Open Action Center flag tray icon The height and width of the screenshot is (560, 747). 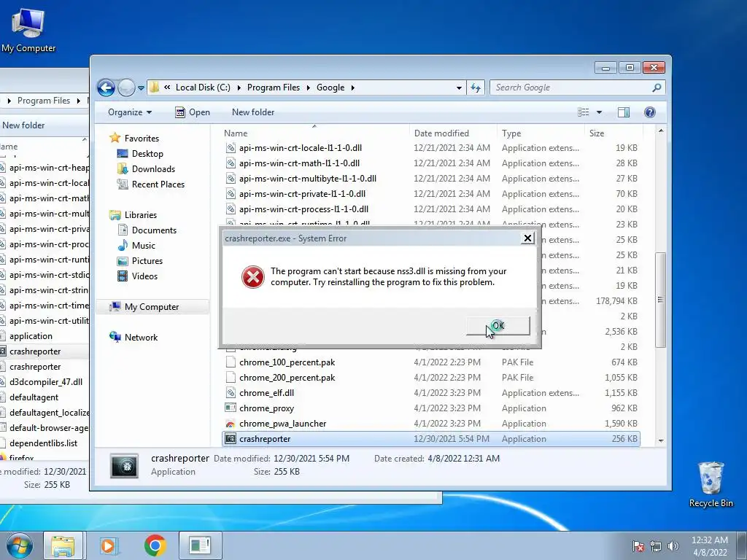coord(638,546)
